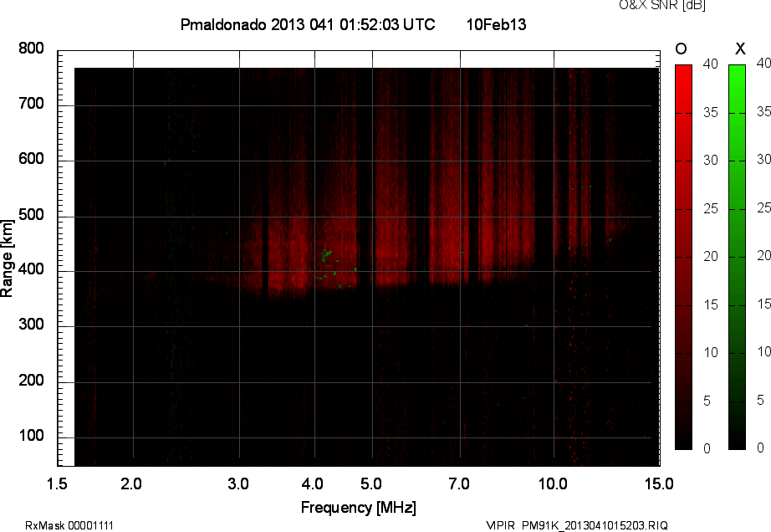Click the O label above the red bar
This screenshot has width=771, height=532.
pos(682,49)
